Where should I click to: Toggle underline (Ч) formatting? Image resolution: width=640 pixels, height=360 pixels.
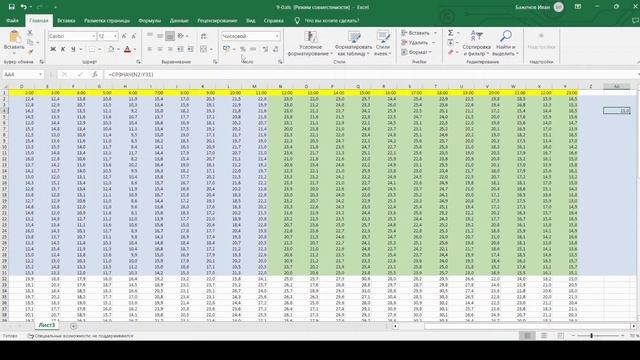(73, 49)
